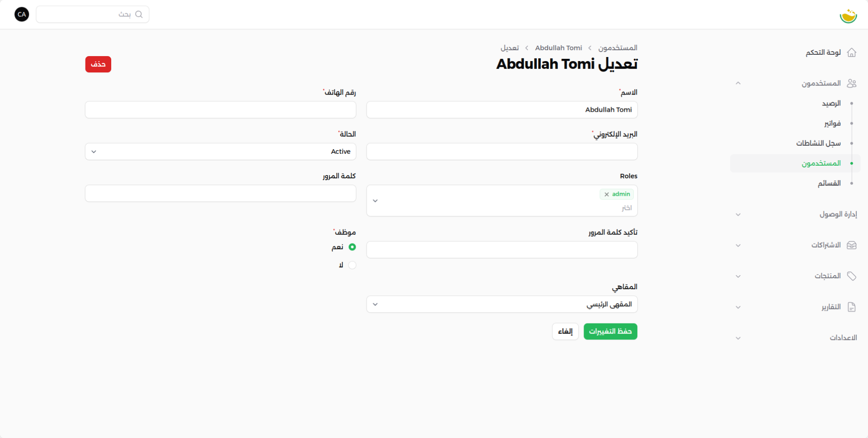Open the المقاهي cafes dropdown
The image size is (868, 438).
point(502,305)
